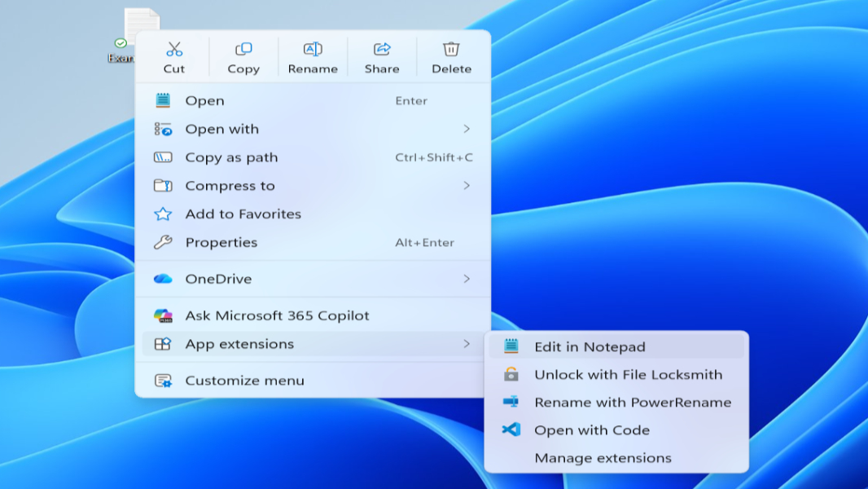Click the Compress to folder icon
The image size is (868, 489).
coord(163,186)
